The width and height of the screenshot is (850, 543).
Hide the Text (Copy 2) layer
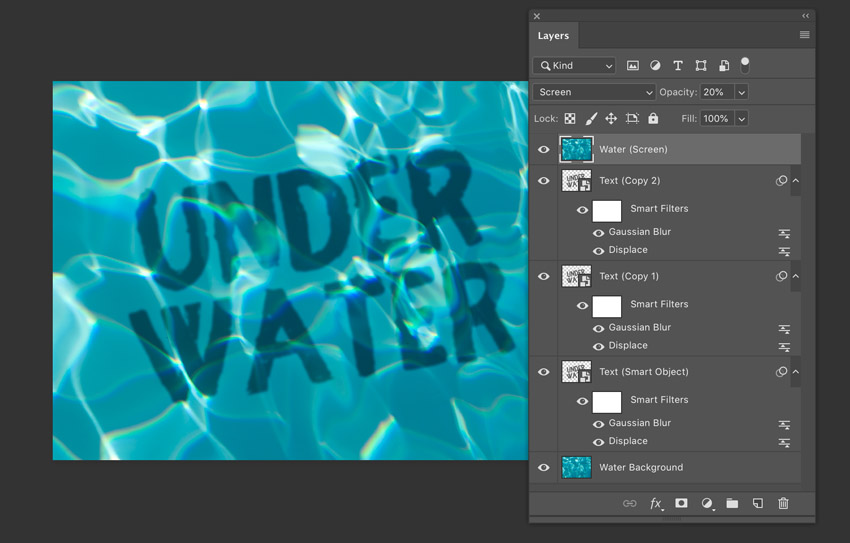coord(544,181)
